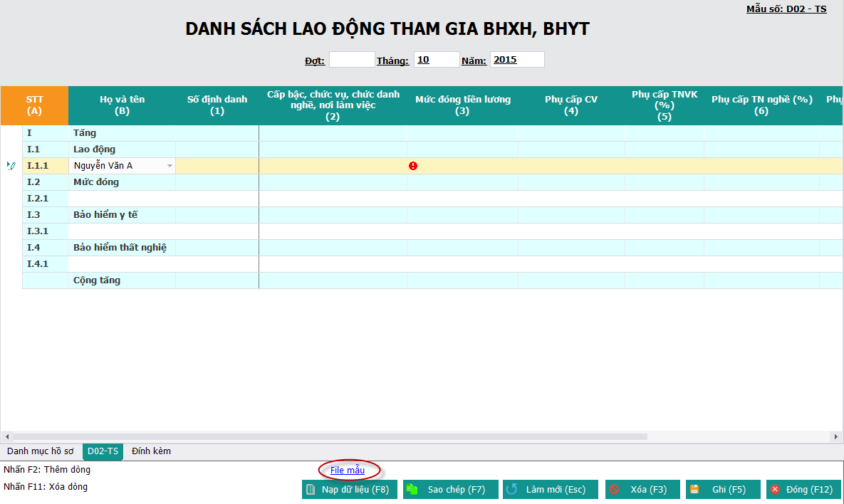Screen dimensions: 844x504
Task: Click the document icon on Nạp dữ liệu button
Action: point(311,490)
